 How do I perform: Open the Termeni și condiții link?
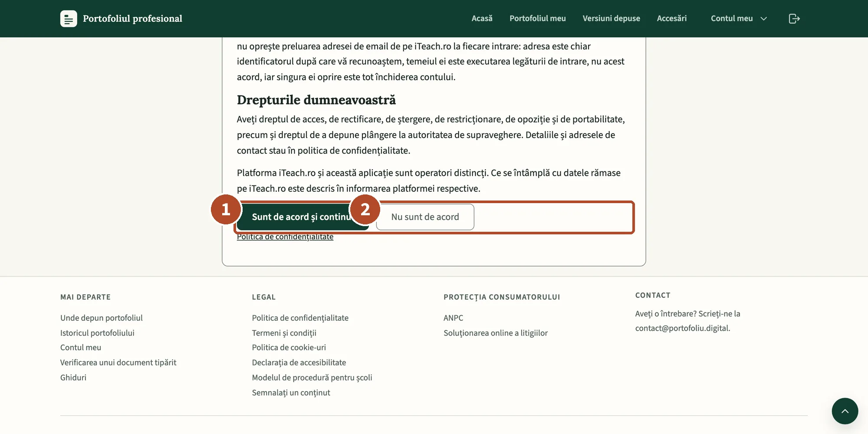(284, 333)
